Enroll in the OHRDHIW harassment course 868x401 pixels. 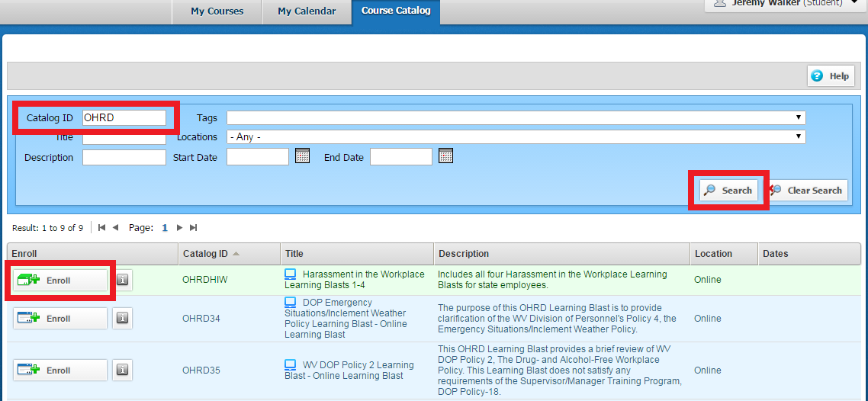click(60, 281)
